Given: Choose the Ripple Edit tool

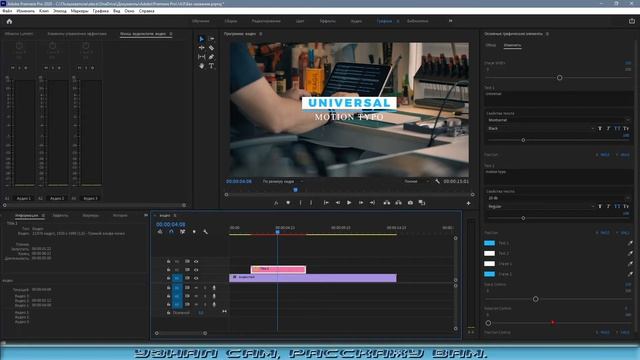Looking at the screenshot, I should pyautogui.click(x=202, y=48).
